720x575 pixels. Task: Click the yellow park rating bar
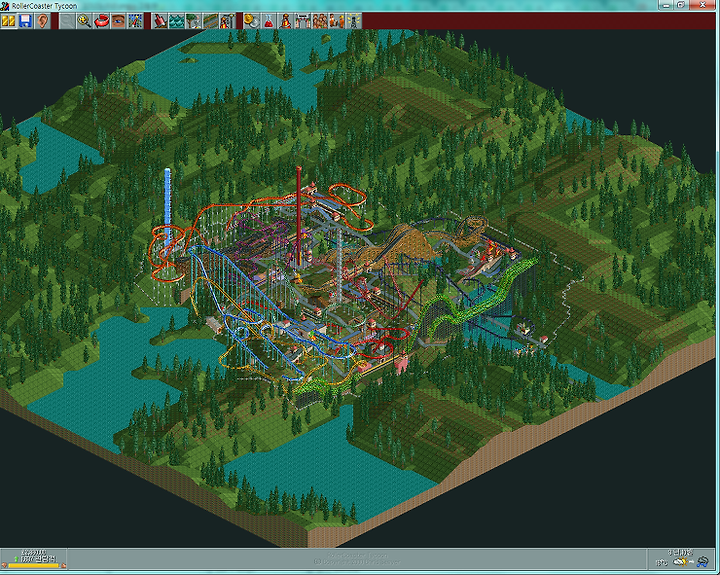[34, 566]
